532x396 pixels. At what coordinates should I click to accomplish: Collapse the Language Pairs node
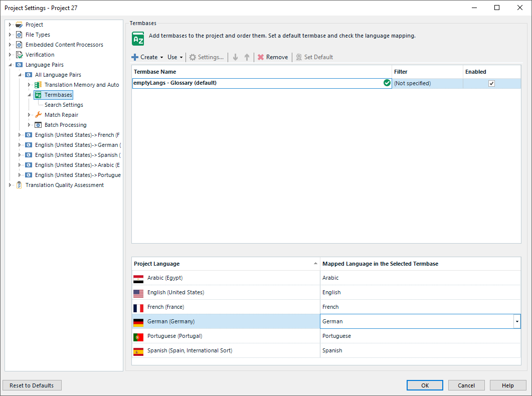click(x=10, y=65)
